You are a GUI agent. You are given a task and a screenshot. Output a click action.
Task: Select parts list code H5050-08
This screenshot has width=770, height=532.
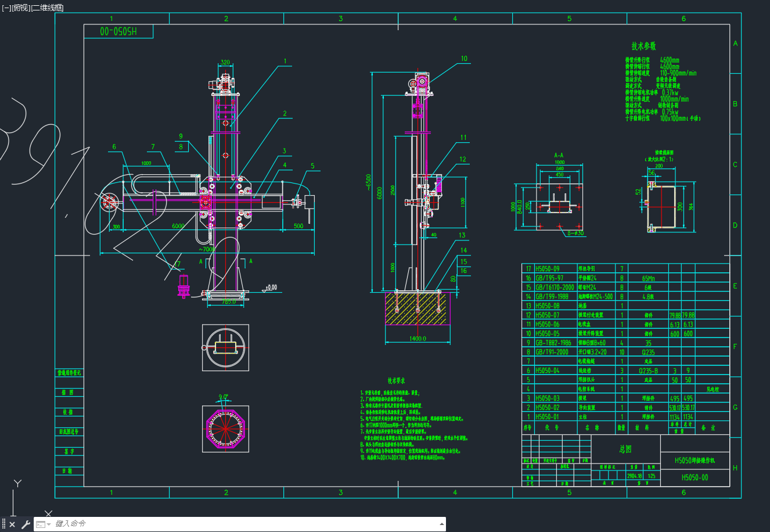tap(548, 306)
